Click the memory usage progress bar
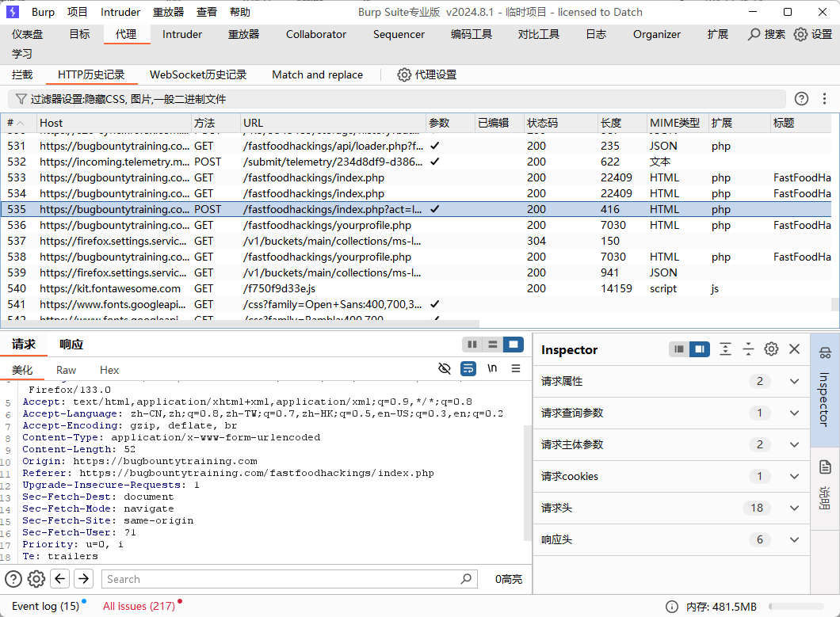The image size is (840, 617). 796,606
